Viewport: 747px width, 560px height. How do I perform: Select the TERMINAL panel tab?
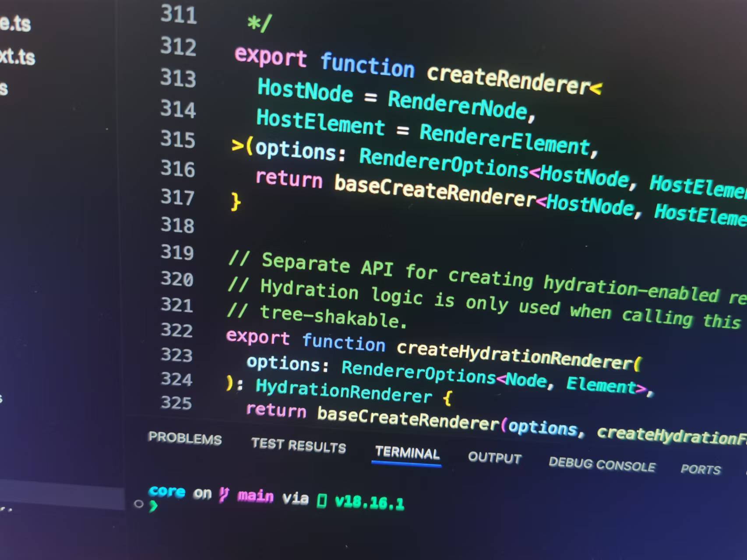(407, 452)
